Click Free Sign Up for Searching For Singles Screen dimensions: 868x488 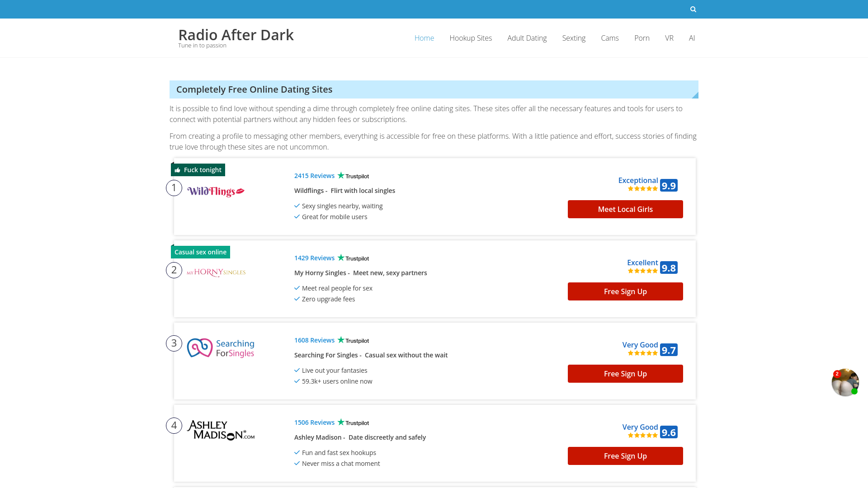(625, 374)
